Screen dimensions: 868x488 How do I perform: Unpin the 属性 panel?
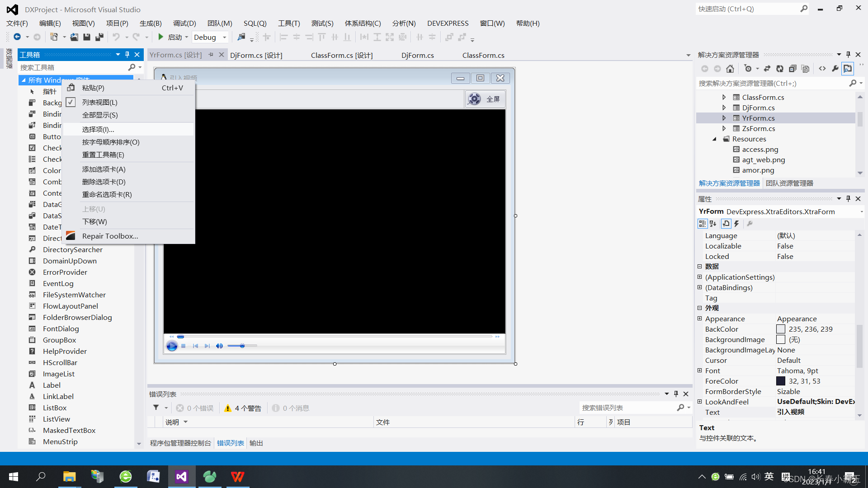click(849, 198)
